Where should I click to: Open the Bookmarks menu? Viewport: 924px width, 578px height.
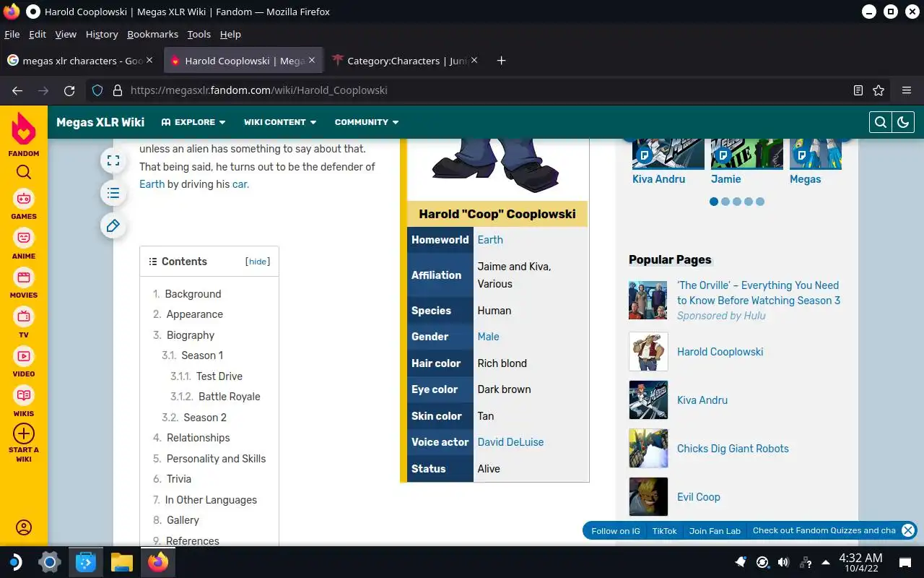(152, 34)
